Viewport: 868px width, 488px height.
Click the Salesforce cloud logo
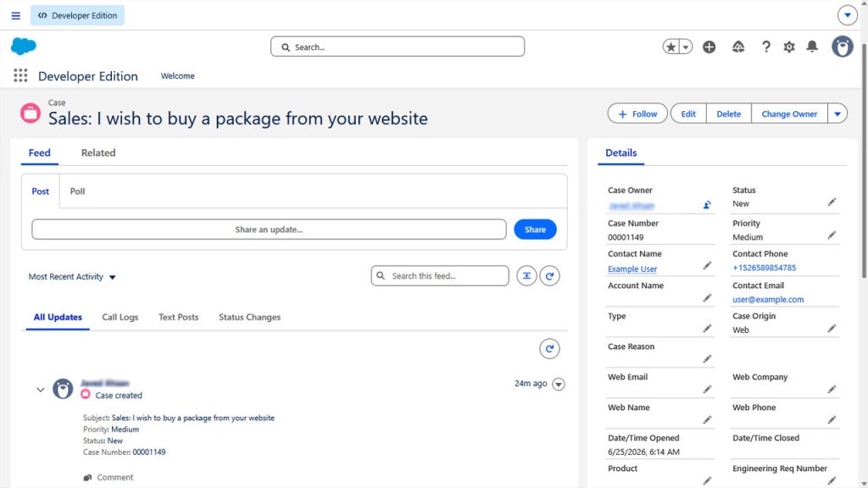coord(23,47)
